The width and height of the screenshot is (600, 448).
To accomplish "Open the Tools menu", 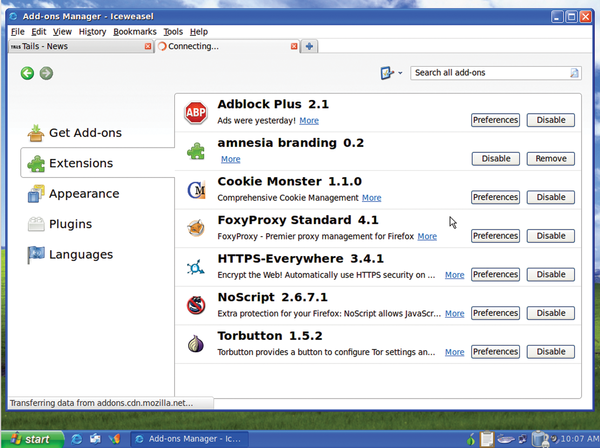I will (x=173, y=32).
